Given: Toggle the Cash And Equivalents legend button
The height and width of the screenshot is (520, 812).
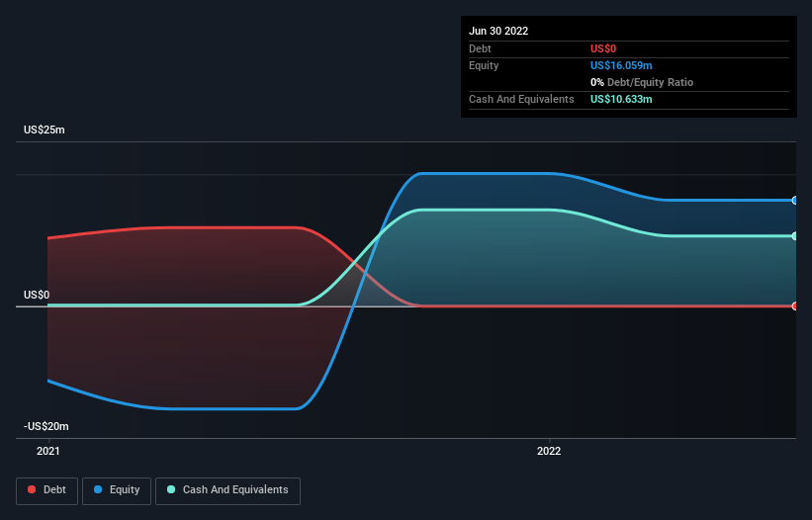Looking at the screenshot, I should coord(227,490).
